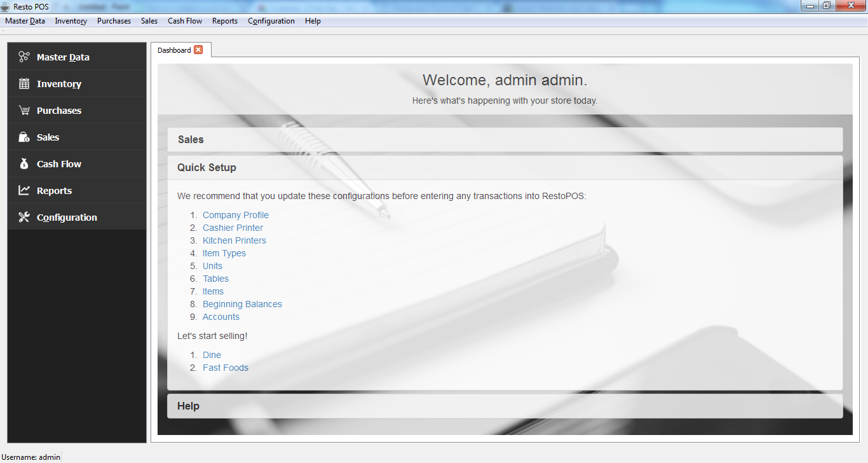This screenshot has width=868, height=463.
Task: Open the Beginning Balances link
Action: pos(242,304)
